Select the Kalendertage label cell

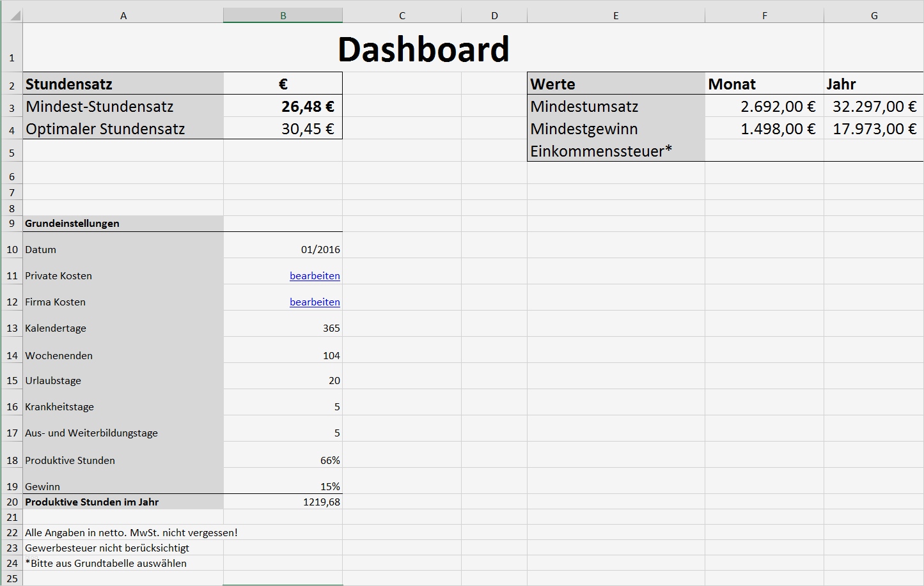click(x=123, y=323)
